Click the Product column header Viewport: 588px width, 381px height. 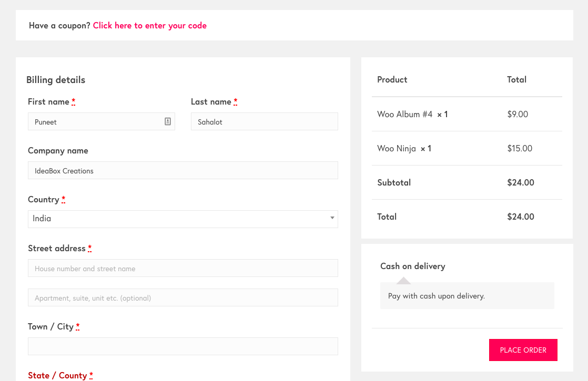(x=392, y=79)
